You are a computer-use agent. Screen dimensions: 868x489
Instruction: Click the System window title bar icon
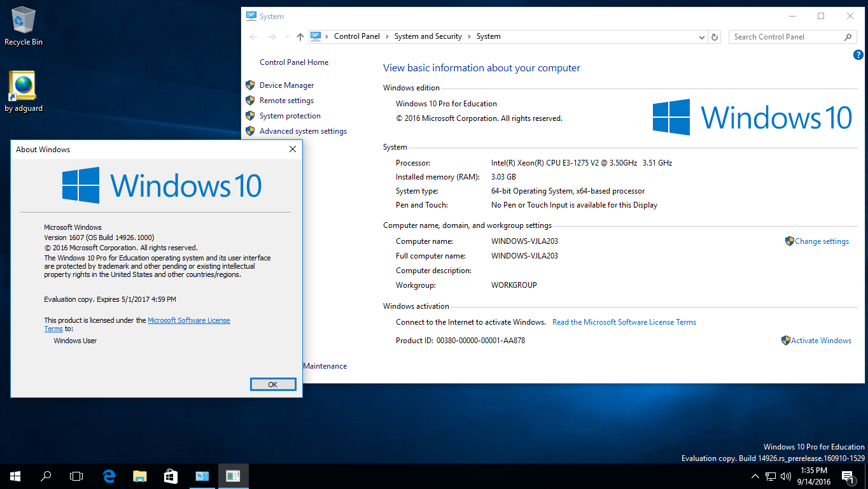point(251,16)
